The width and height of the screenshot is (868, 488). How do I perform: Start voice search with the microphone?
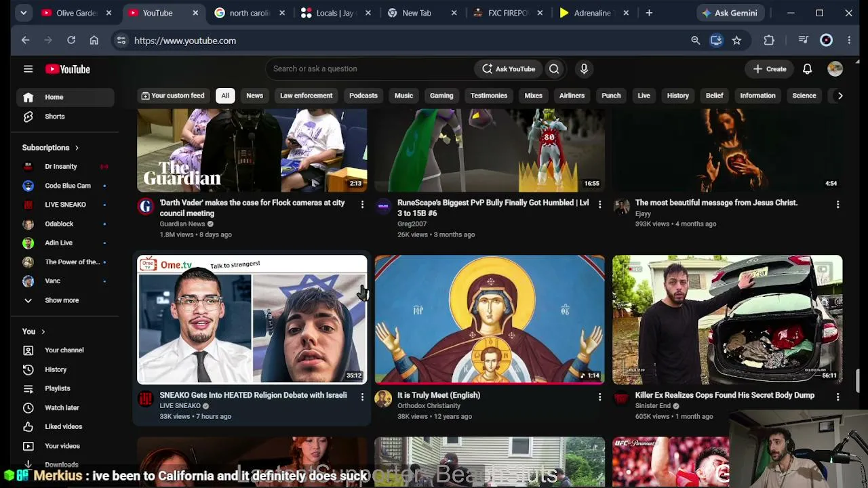click(584, 68)
